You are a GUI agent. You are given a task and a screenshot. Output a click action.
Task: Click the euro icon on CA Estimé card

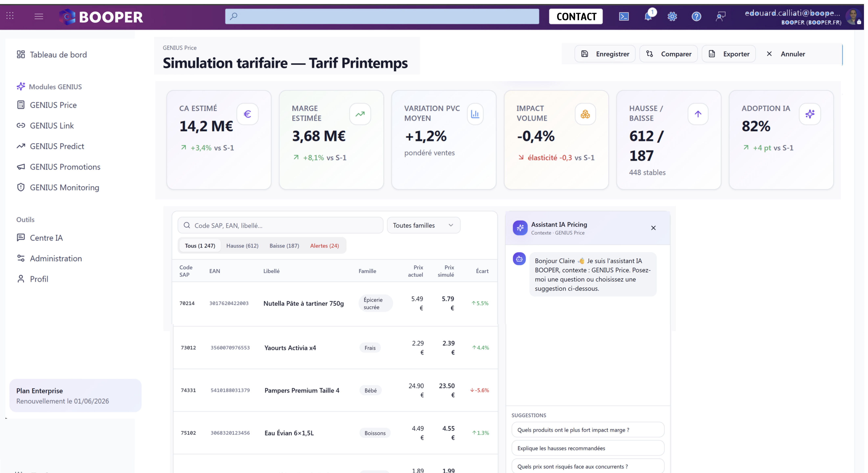point(247,114)
